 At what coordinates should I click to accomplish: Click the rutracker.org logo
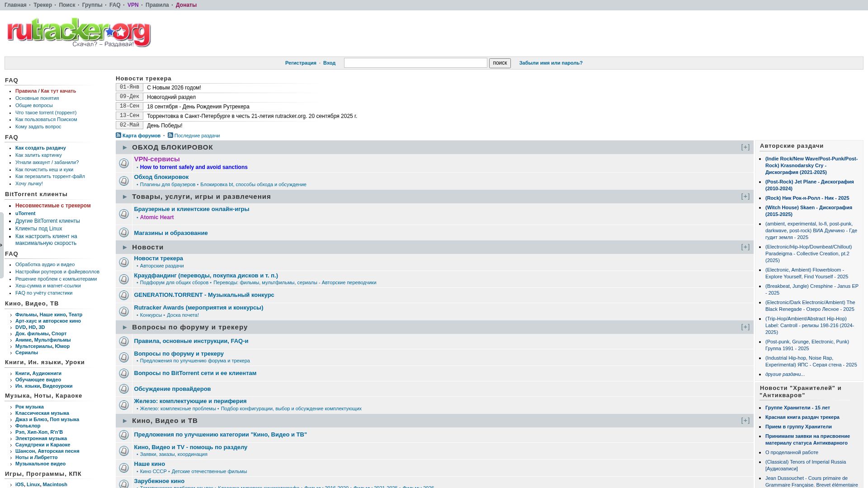79,33
